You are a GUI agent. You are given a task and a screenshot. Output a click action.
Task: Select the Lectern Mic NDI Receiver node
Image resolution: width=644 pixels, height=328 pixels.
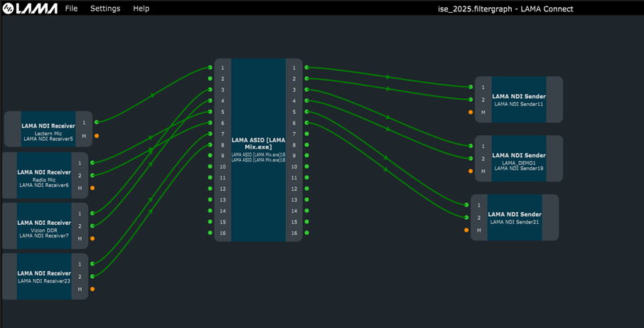click(x=48, y=129)
